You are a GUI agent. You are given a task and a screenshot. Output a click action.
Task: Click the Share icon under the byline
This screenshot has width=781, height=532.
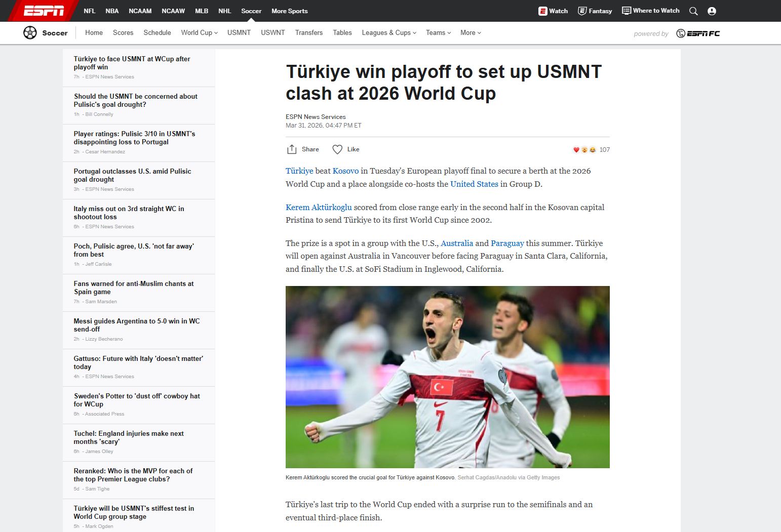pos(292,149)
